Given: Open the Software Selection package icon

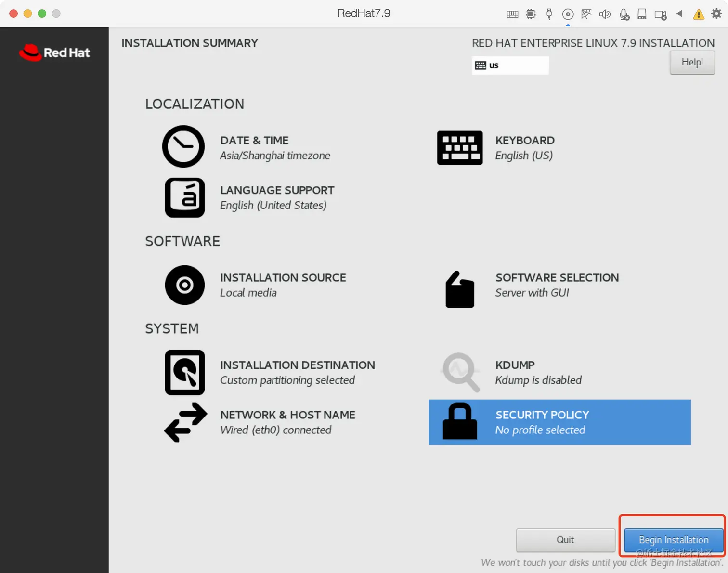Looking at the screenshot, I should [460, 289].
